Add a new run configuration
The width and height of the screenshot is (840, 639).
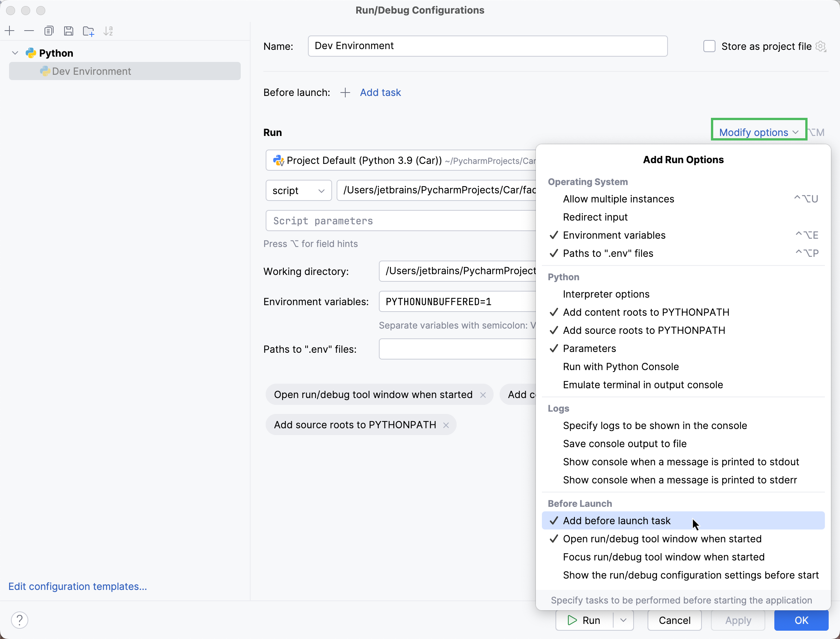click(9, 31)
